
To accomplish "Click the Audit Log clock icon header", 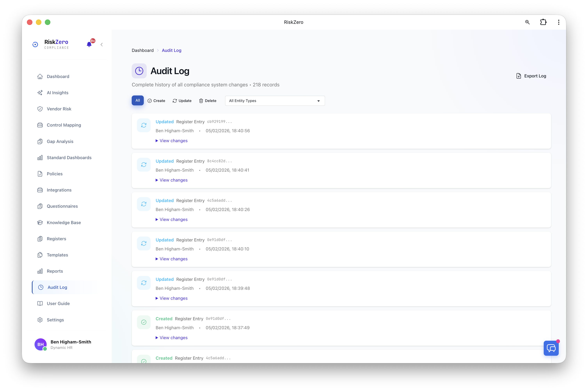I will (139, 71).
